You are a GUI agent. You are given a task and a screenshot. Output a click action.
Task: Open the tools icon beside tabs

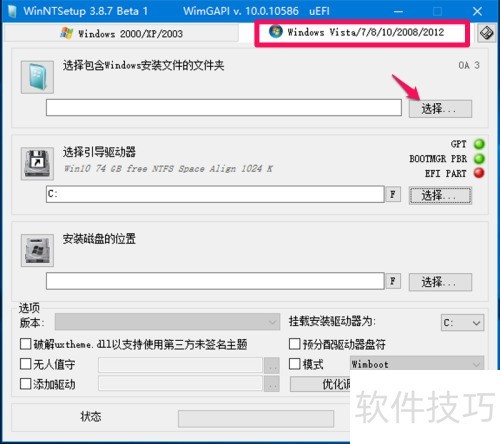coord(486,33)
